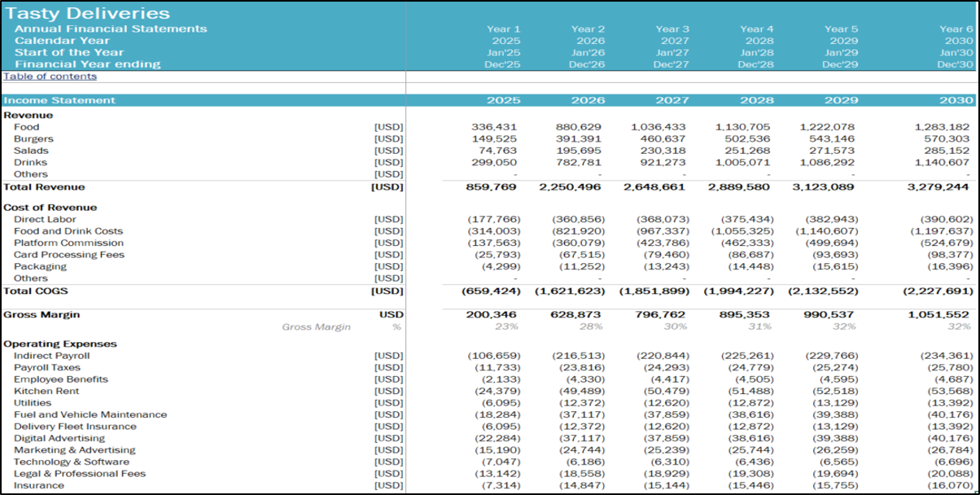Select the 2026 Total COGS value
This screenshot has height=495, width=980.
(568, 291)
